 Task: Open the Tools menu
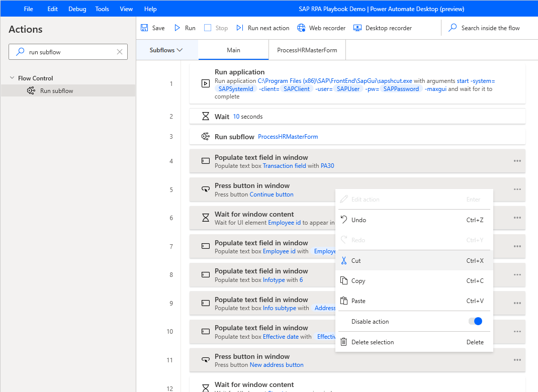(102, 9)
